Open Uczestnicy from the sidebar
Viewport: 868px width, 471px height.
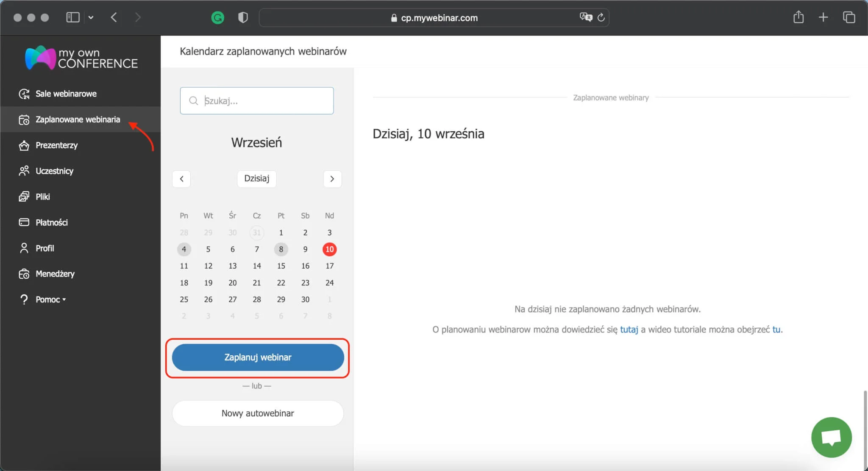(x=24, y=171)
